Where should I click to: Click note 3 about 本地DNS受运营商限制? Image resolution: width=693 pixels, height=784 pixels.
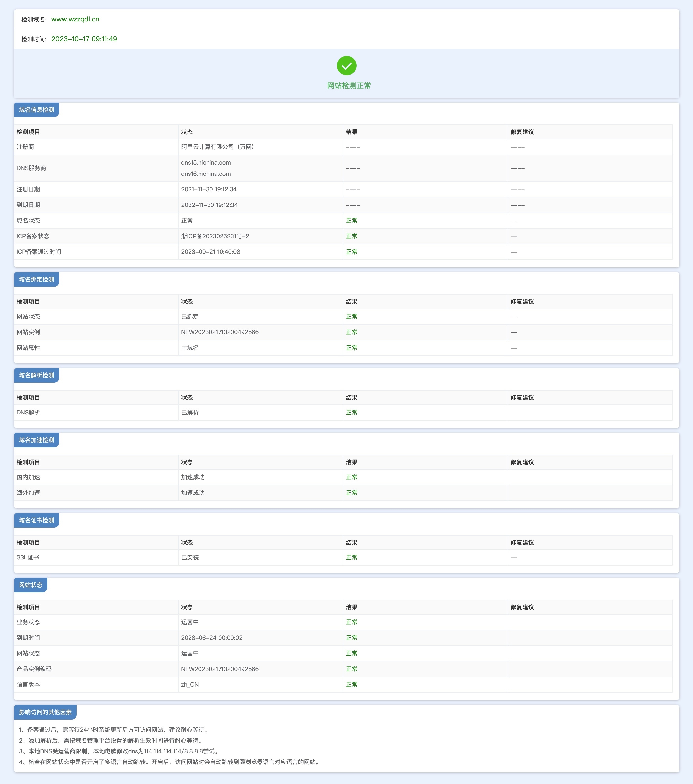[x=119, y=751]
